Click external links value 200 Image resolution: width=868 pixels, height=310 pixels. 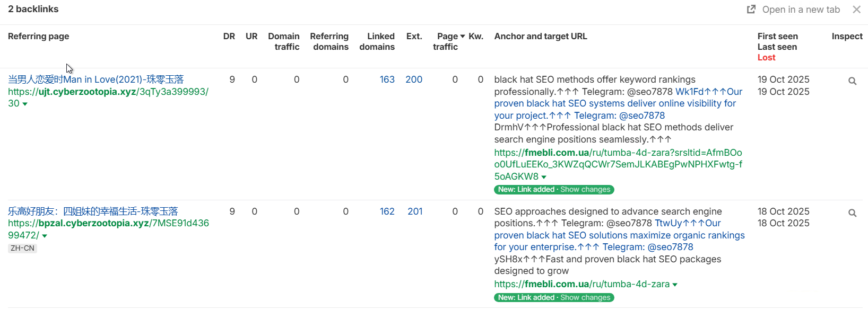point(414,79)
